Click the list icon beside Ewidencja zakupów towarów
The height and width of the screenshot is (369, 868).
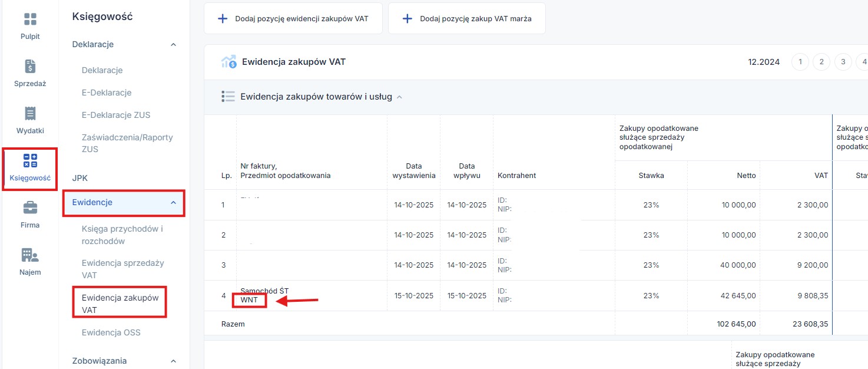click(x=228, y=97)
